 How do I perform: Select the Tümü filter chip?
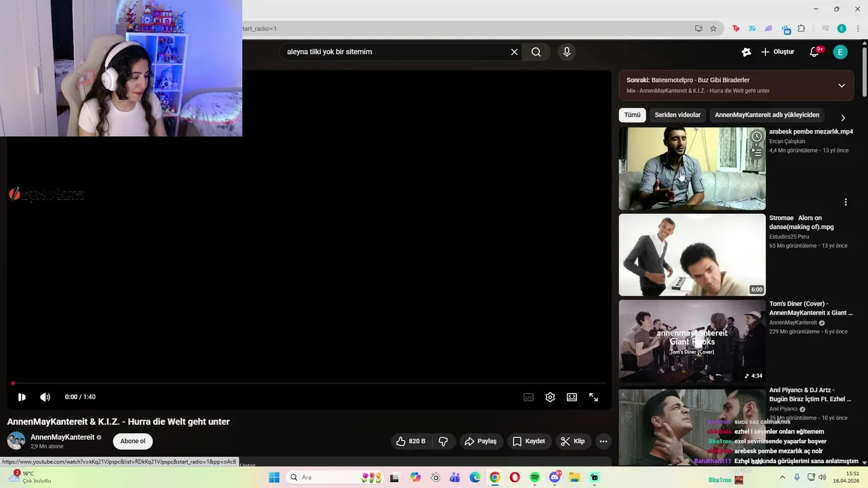click(x=632, y=115)
